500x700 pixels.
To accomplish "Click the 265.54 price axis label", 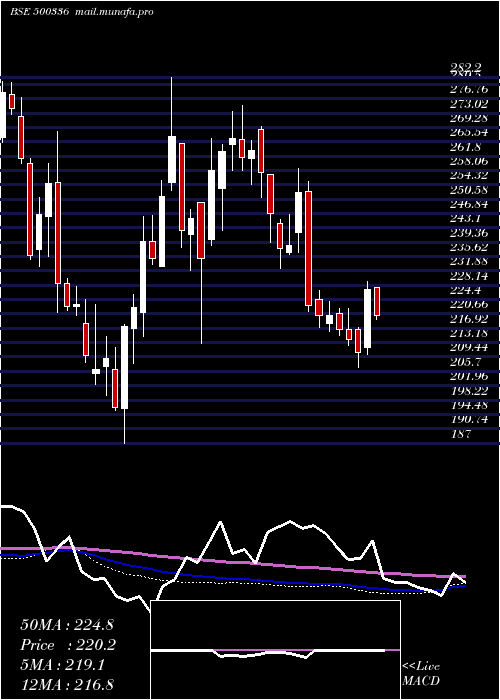I will point(469,132).
